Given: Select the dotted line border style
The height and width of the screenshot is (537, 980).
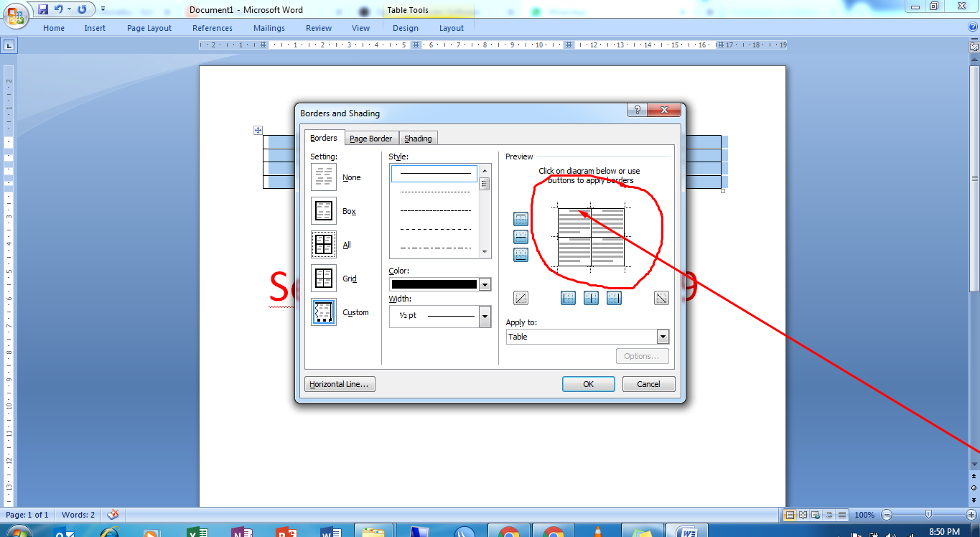Looking at the screenshot, I should [x=435, y=192].
